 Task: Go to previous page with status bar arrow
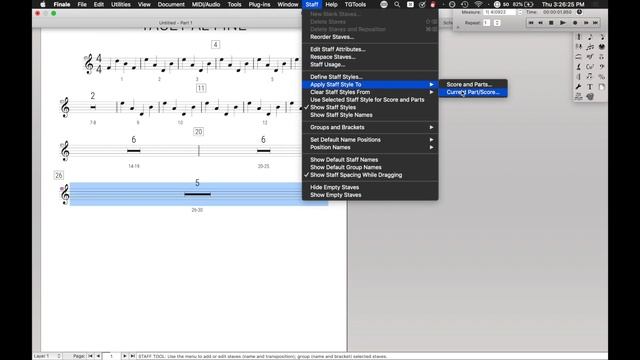pos(98,356)
